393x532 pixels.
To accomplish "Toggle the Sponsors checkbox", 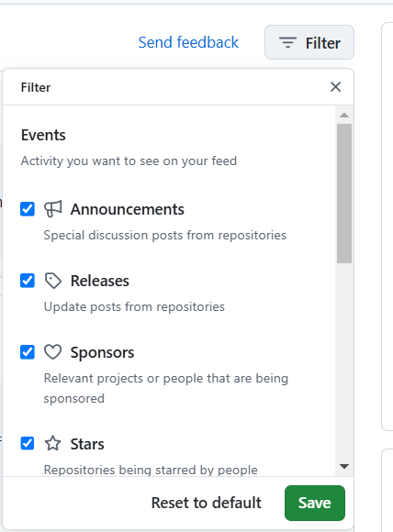I will (28, 352).
